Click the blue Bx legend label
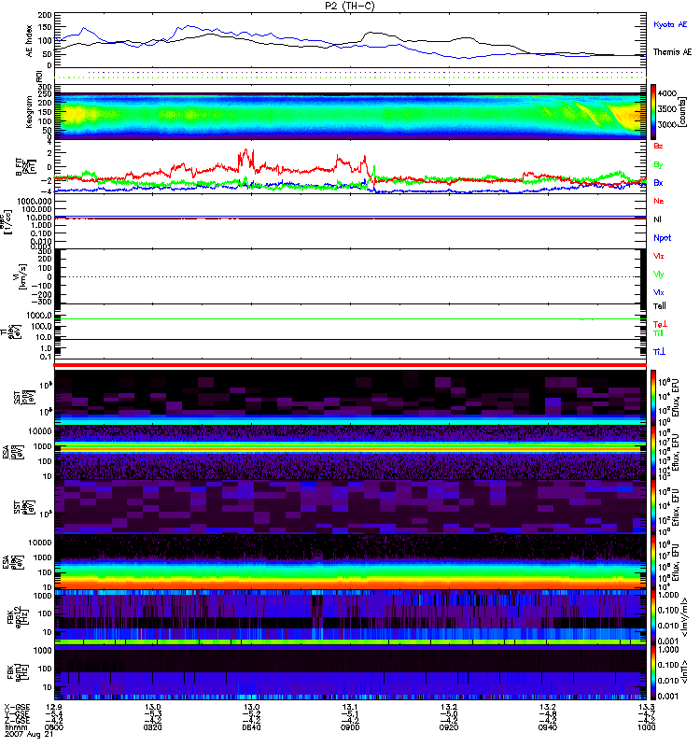Screen dimensions: 700x747 pyautogui.click(x=658, y=182)
